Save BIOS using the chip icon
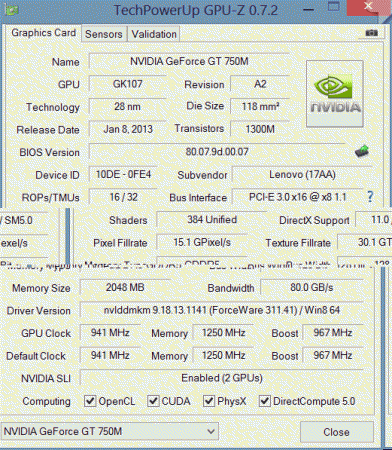The height and width of the screenshot is (450, 392). click(362, 151)
